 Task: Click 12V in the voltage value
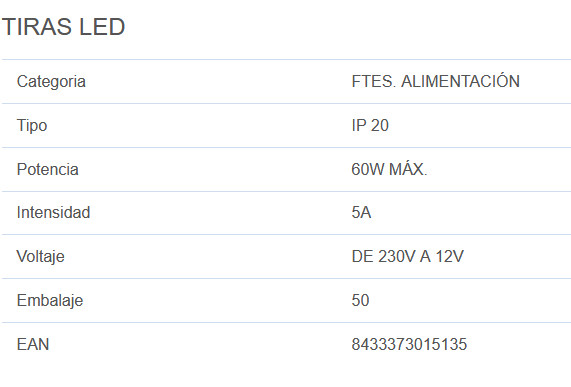click(x=450, y=257)
